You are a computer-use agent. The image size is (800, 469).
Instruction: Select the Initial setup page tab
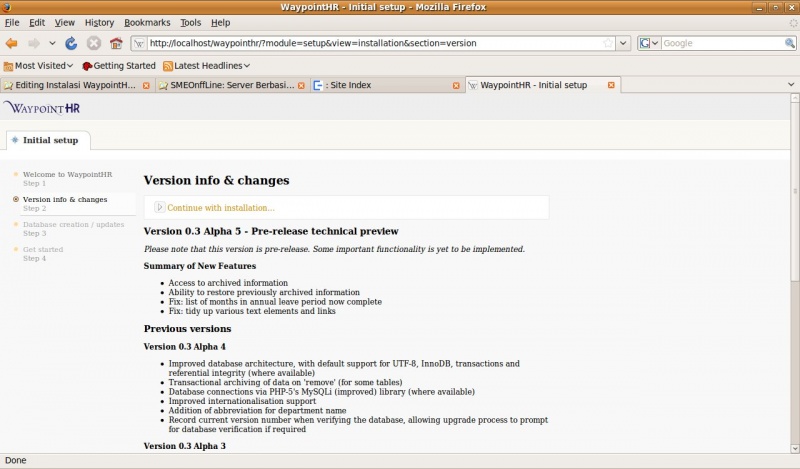[48, 140]
